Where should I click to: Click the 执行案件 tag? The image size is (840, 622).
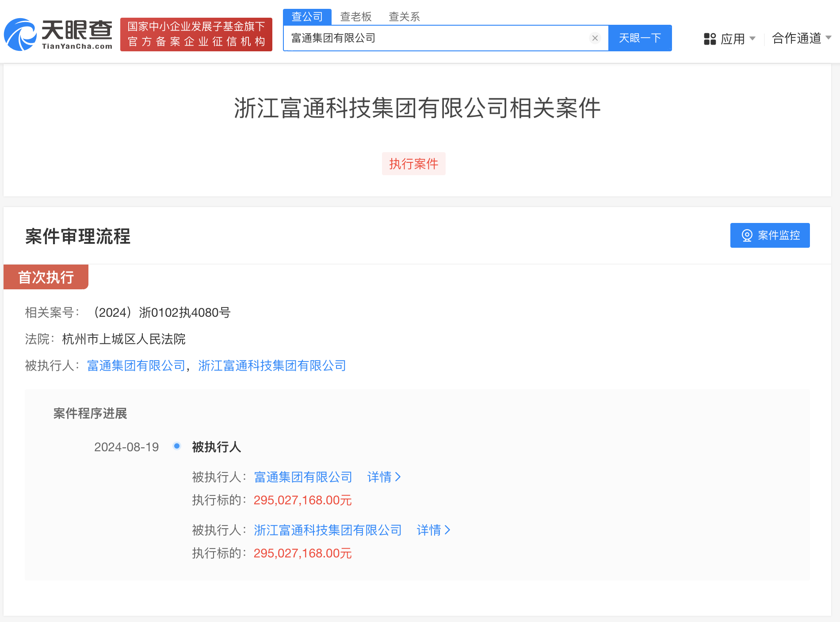(x=413, y=163)
